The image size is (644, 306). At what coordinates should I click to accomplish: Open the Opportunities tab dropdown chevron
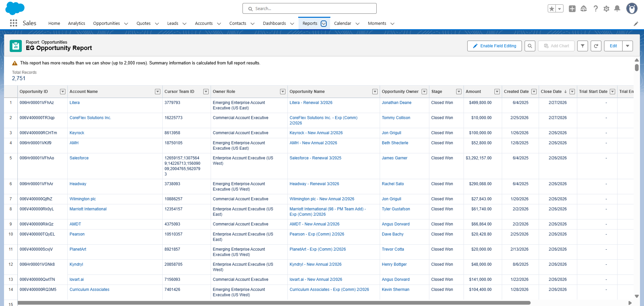click(126, 23)
